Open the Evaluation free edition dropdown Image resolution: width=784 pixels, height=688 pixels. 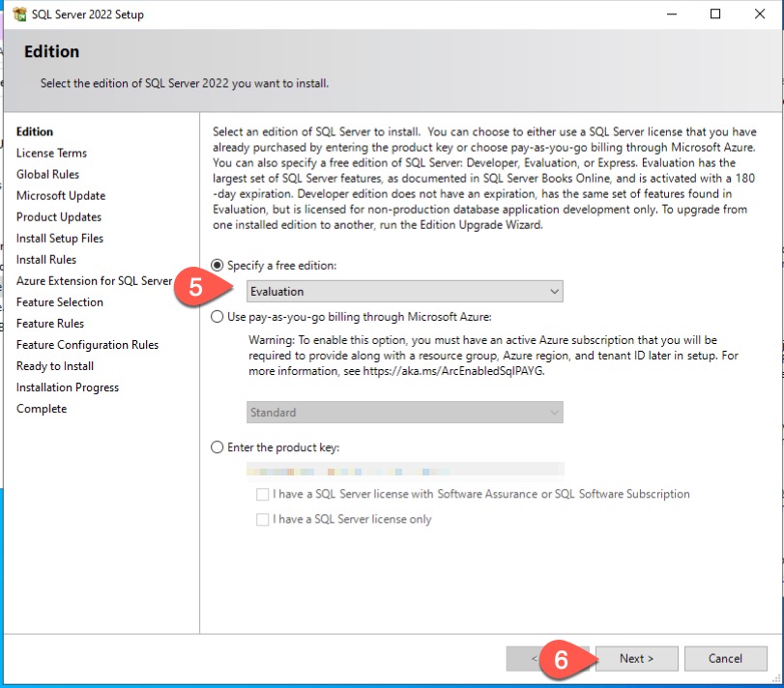point(405,291)
